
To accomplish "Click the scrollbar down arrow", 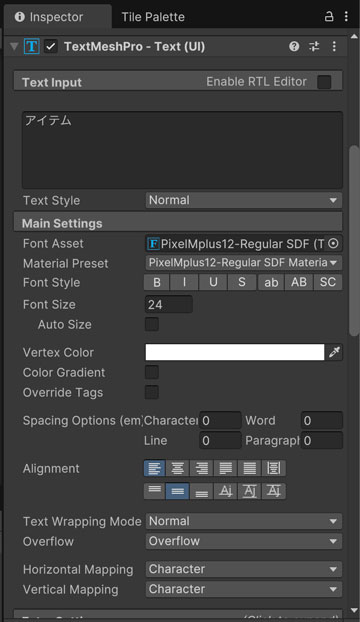I will tap(354, 610).
